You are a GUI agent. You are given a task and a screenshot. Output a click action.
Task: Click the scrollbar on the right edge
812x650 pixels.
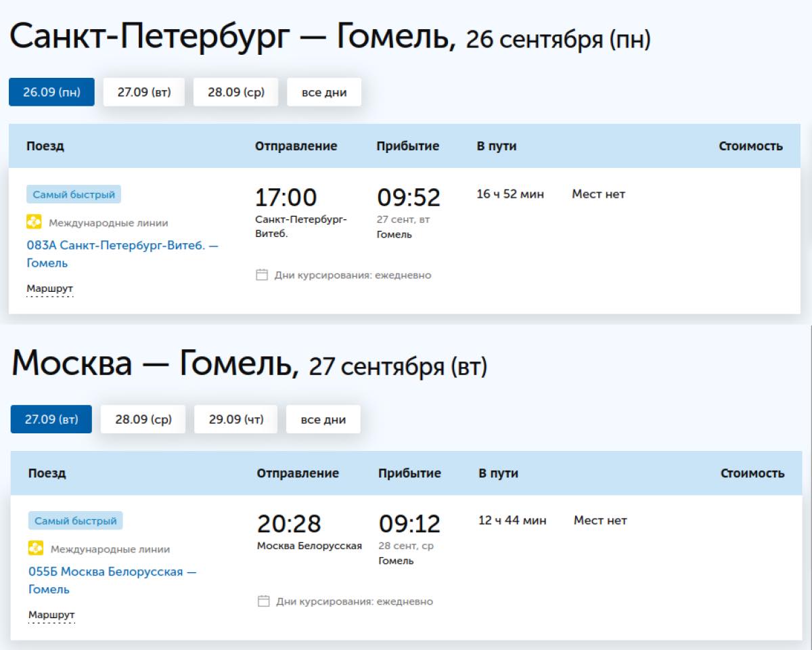(809, 203)
